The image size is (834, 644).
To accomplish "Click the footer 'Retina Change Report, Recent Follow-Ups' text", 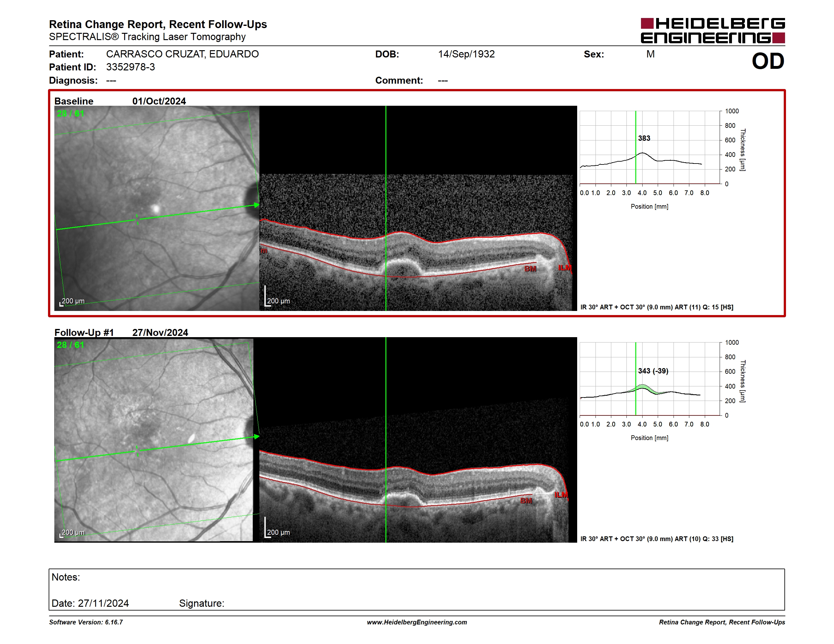I will click(x=722, y=622).
